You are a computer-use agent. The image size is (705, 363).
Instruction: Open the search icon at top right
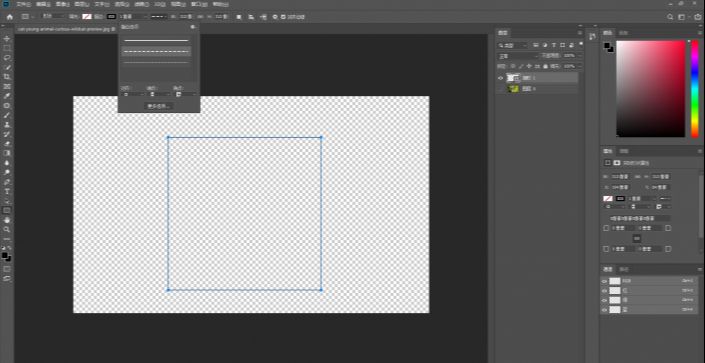pyautogui.click(x=670, y=17)
